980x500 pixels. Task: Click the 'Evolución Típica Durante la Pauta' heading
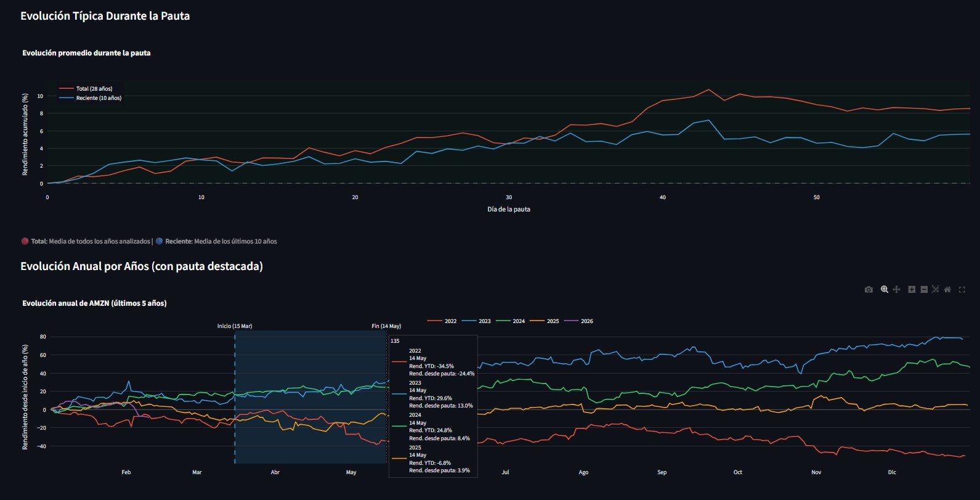click(x=105, y=16)
